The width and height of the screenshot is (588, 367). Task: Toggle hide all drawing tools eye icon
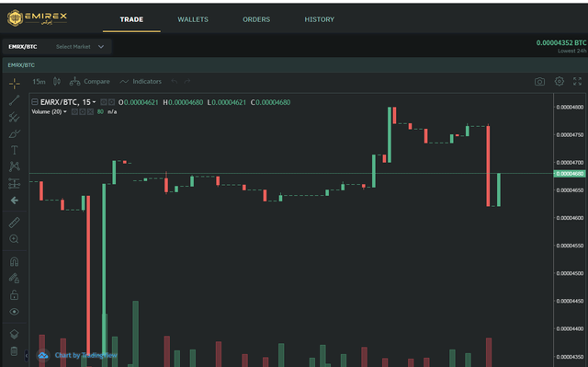[15, 312]
